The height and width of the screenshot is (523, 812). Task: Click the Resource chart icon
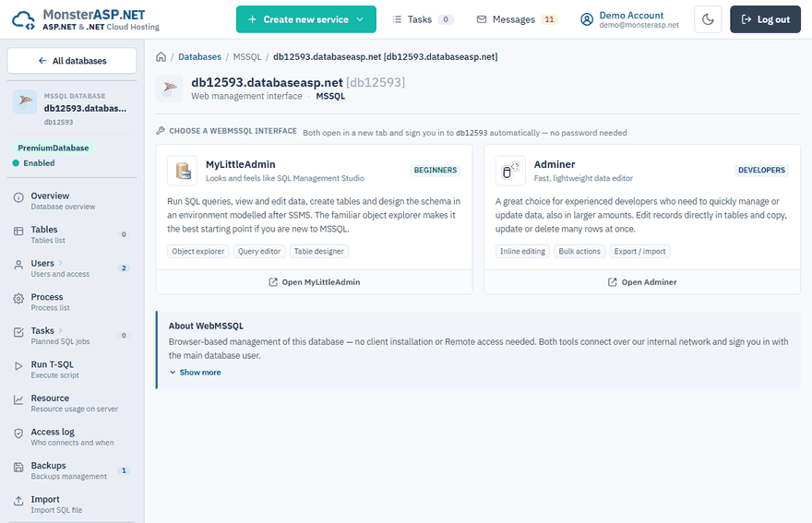pyautogui.click(x=18, y=399)
